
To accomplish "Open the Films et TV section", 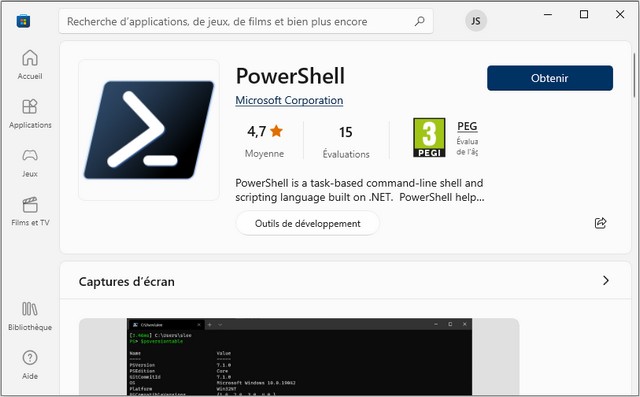I will 30,211.
